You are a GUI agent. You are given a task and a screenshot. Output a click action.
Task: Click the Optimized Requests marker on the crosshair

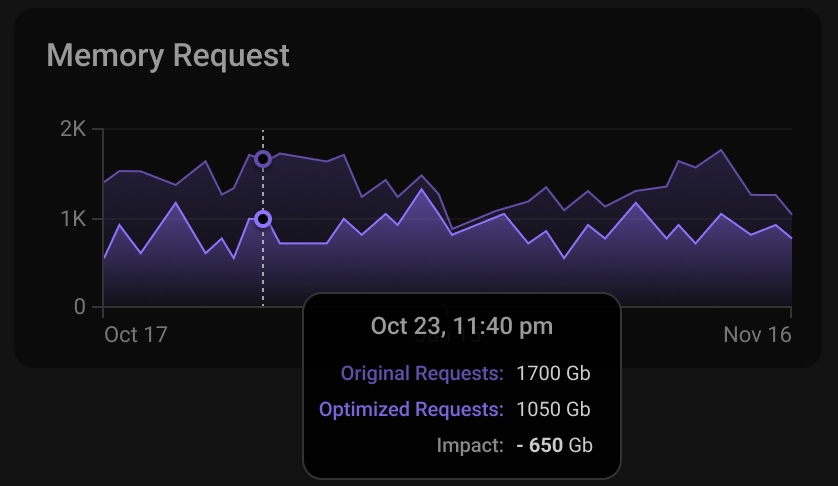click(x=263, y=219)
